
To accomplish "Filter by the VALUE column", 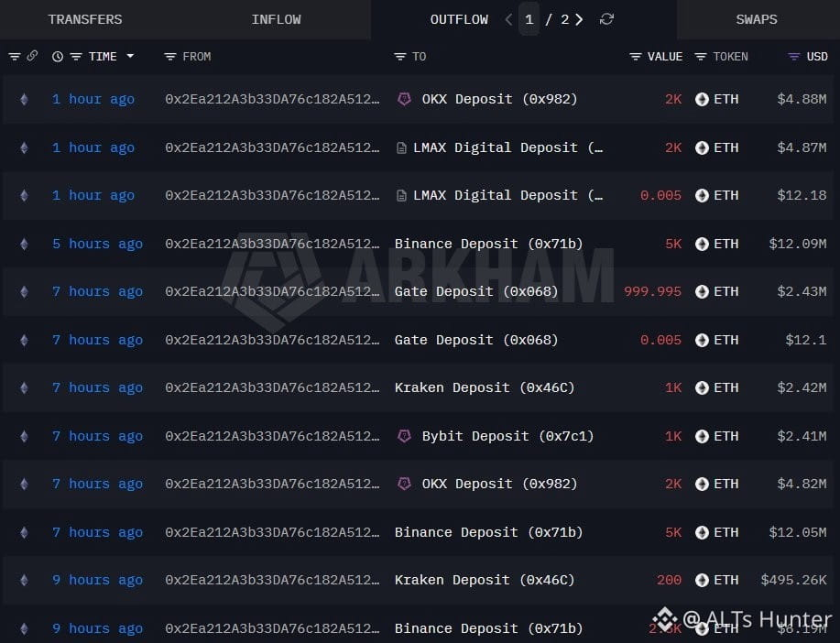I will pyautogui.click(x=636, y=56).
